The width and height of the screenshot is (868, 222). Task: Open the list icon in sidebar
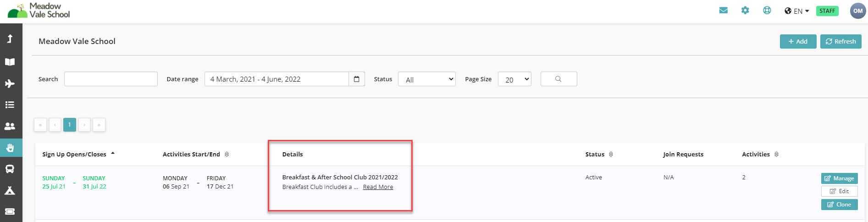pos(10,105)
